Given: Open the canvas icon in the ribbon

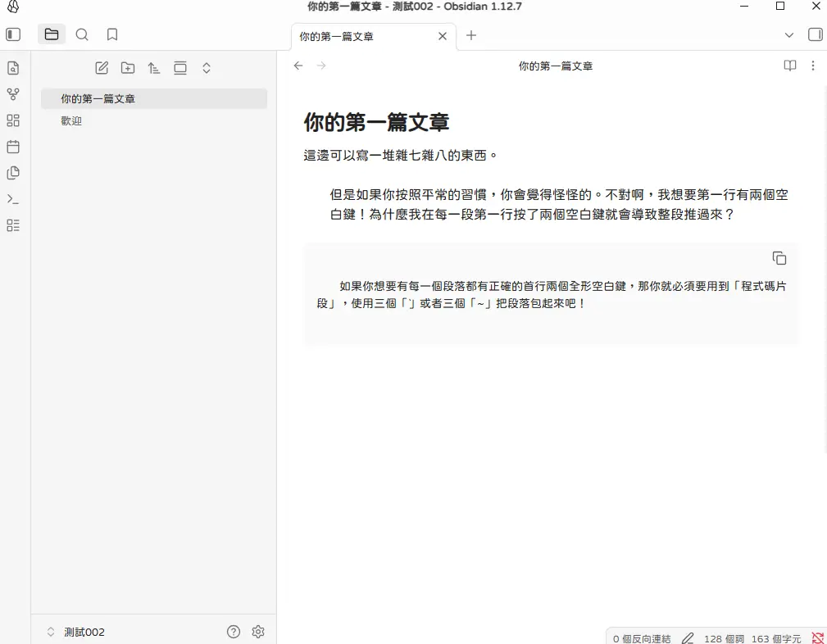Looking at the screenshot, I should (x=12, y=120).
